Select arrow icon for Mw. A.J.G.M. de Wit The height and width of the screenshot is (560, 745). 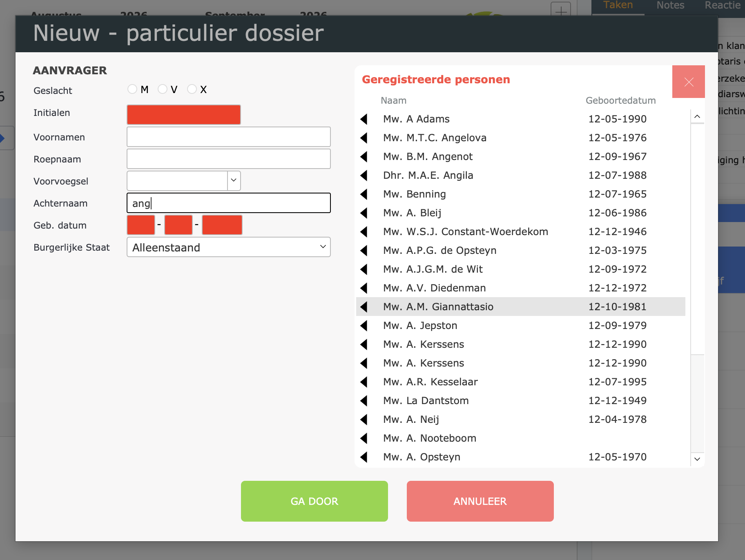pyautogui.click(x=364, y=269)
